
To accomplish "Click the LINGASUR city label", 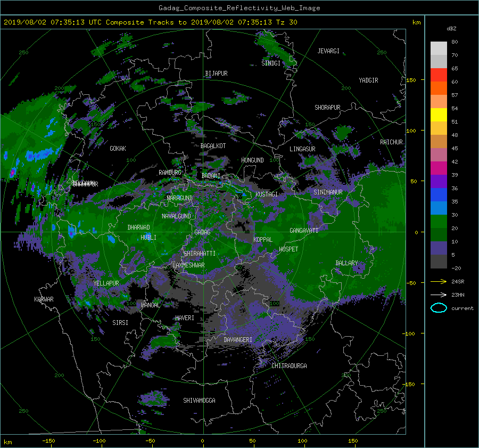I will point(302,149).
